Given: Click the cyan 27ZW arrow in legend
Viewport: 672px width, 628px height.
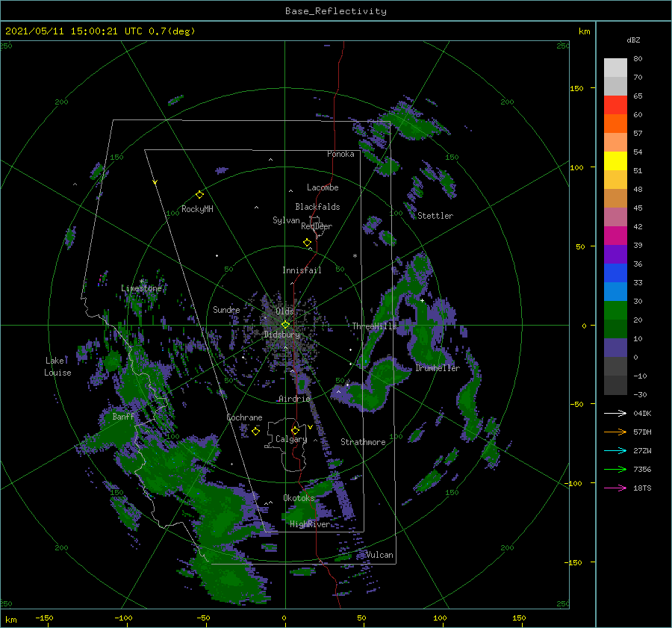Looking at the screenshot, I should pyautogui.click(x=615, y=450).
